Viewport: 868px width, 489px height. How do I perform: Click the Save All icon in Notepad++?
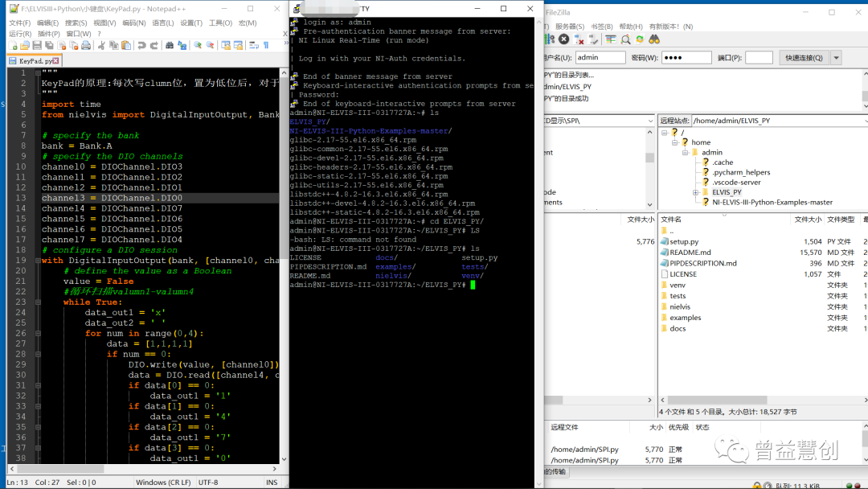tap(49, 45)
